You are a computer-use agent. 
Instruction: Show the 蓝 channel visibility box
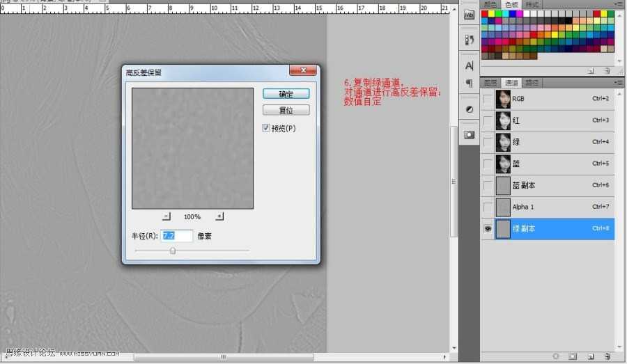click(x=488, y=164)
